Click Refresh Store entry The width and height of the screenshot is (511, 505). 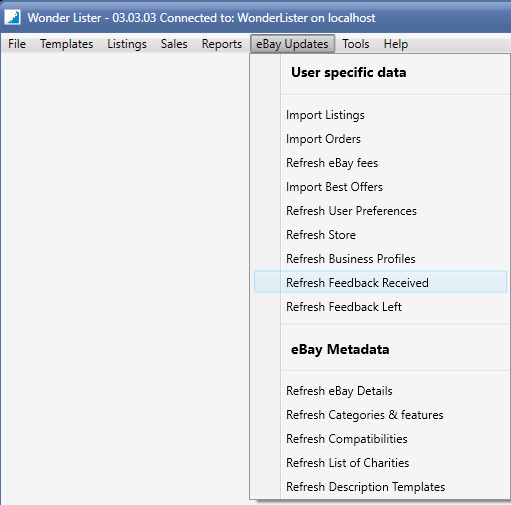[380, 235]
